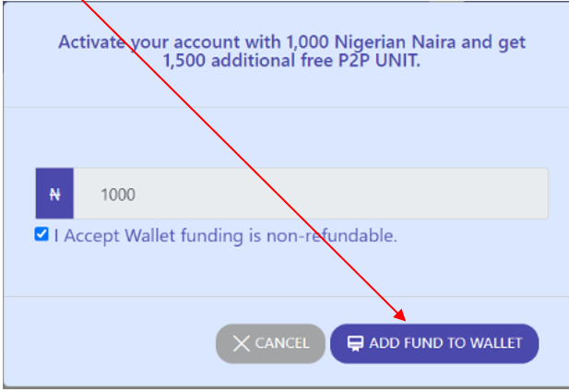Confirm with ADD FUND TO WALLET
This screenshot has height=392, width=569.
[x=434, y=343]
